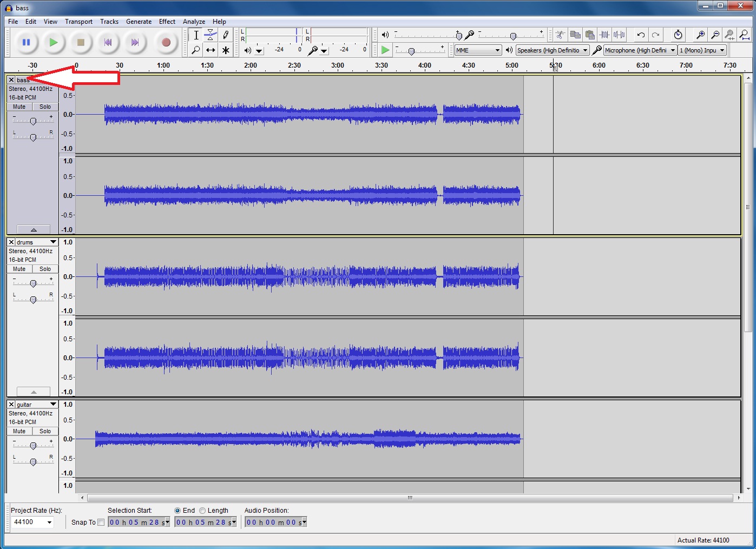Open the Generate menu
The image size is (756, 549).
click(139, 22)
